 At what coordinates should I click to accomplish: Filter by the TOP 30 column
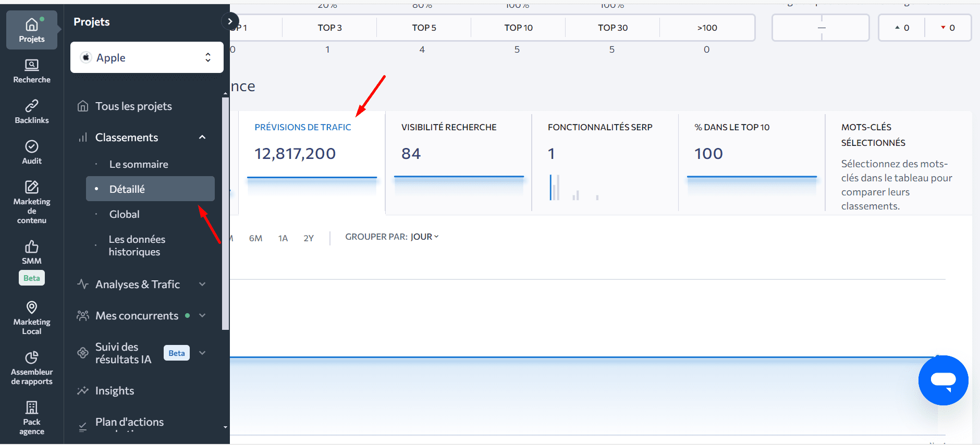[x=612, y=28]
